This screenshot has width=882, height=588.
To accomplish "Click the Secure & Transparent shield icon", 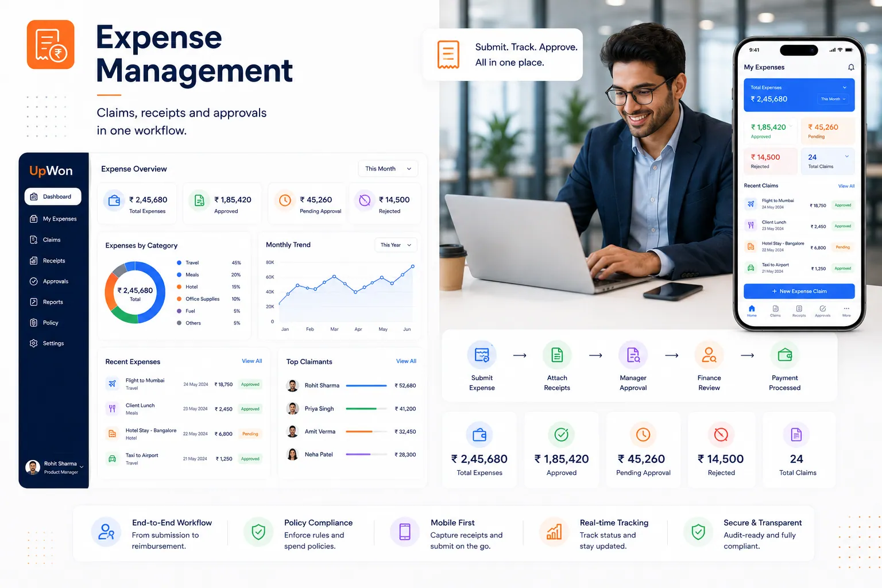I will [698, 532].
